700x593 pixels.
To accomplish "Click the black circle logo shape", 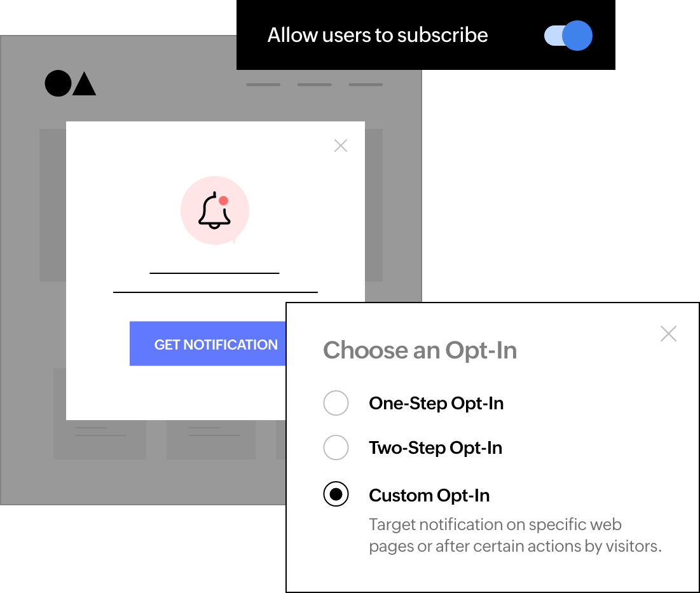I will [x=58, y=83].
